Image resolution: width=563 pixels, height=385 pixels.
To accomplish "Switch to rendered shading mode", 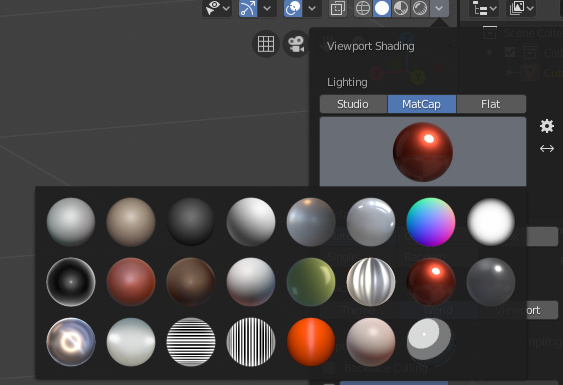I will (420, 8).
